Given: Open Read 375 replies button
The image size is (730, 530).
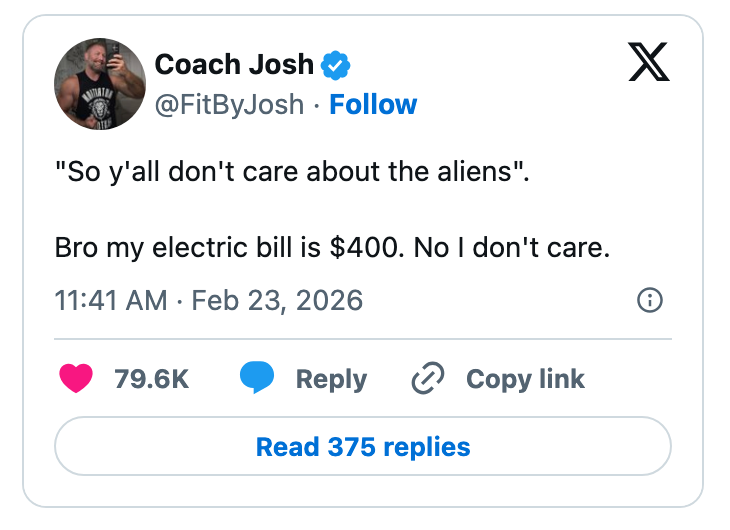Looking at the screenshot, I should [x=363, y=446].
